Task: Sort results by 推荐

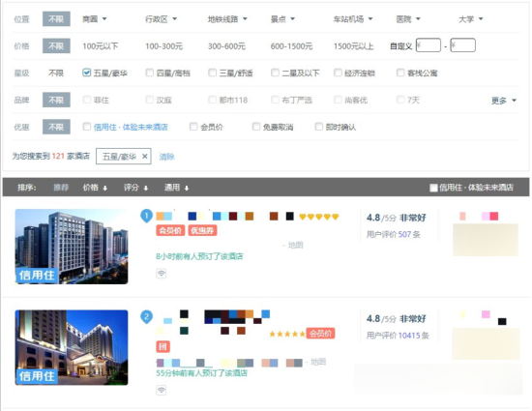Action: pos(61,188)
